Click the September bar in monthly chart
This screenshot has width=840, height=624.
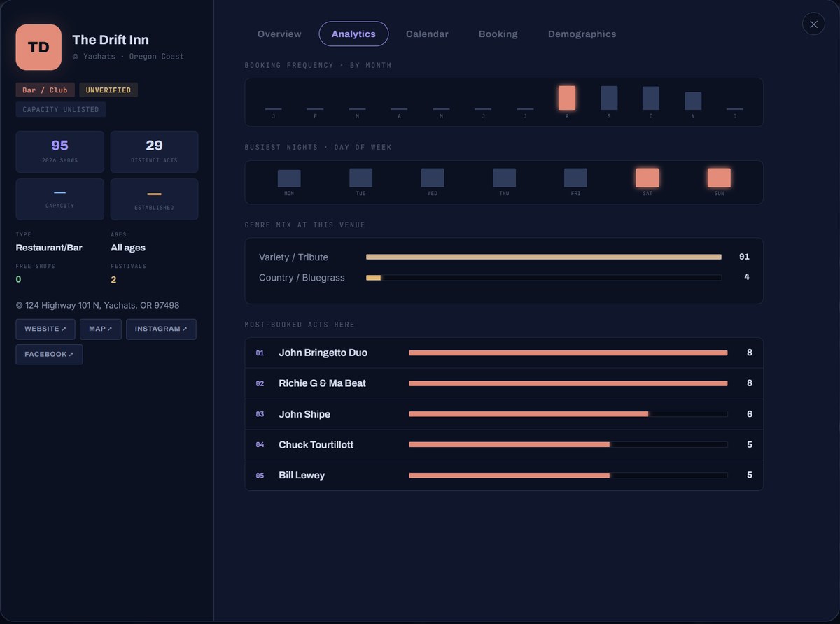(609, 98)
